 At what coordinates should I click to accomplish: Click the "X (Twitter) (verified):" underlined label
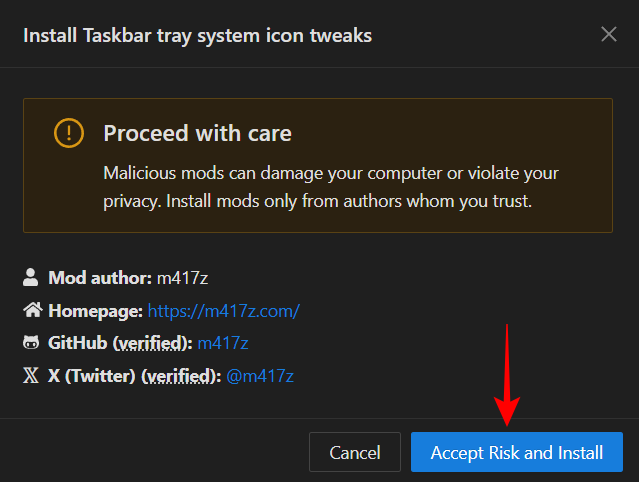pyautogui.click(x=134, y=376)
